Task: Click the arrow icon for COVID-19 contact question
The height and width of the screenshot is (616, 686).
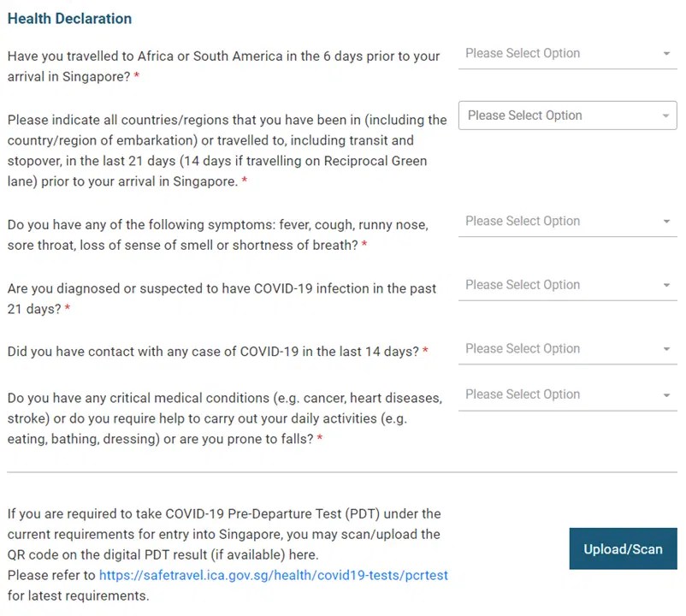Action: point(666,350)
